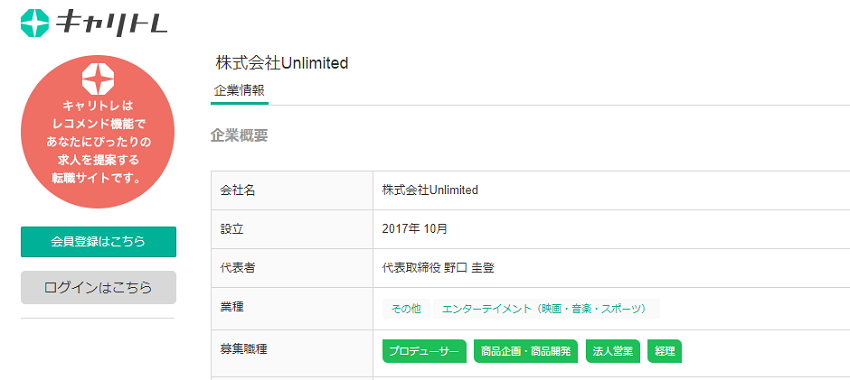Click the page title 株式会社Unlimited
Screen dimensions: 850x380
(x=282, y=63)
